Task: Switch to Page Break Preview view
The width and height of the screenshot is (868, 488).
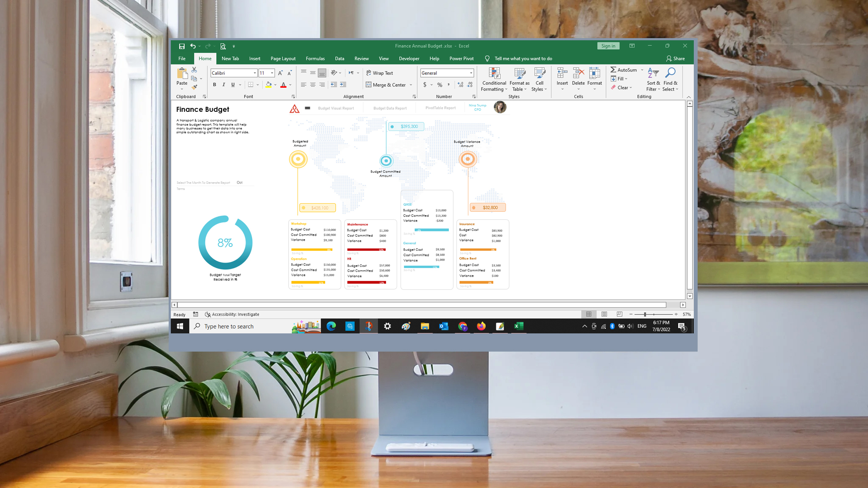Action: coord(620,314)
